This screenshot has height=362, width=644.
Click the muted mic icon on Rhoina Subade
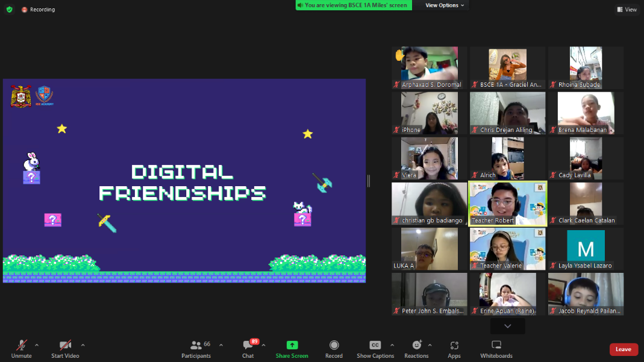[x=553, y=84]
